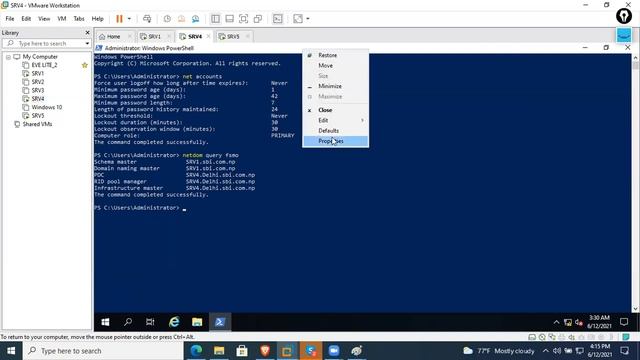Toggle the library sidebar view icon
This screenshot has width=640, height=360.
[x=215, y=19]
